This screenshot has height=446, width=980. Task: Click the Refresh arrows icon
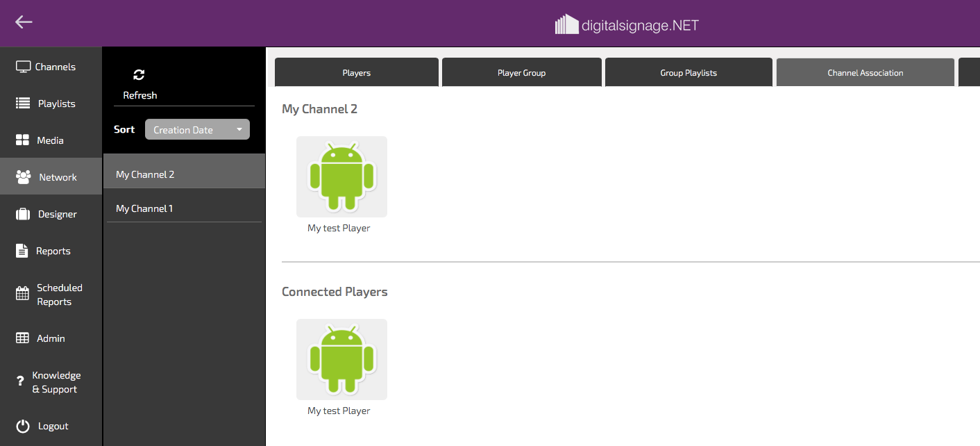[x=139, y=75]
